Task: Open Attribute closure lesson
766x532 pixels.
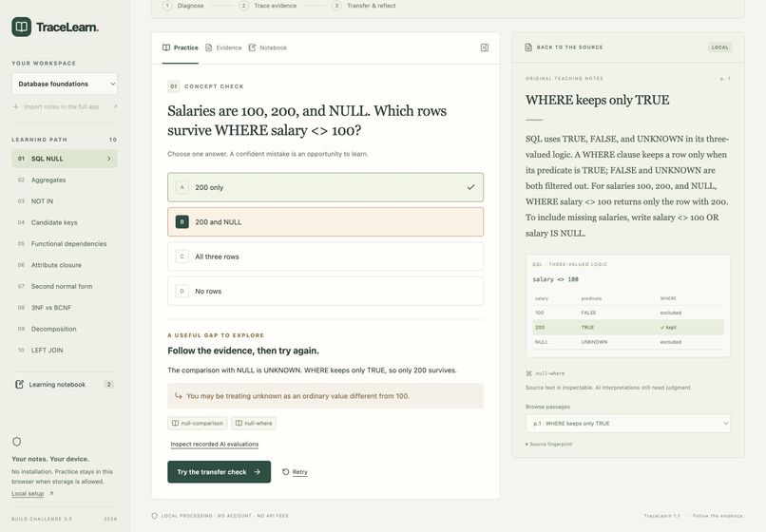Action: tap(65, 265)
